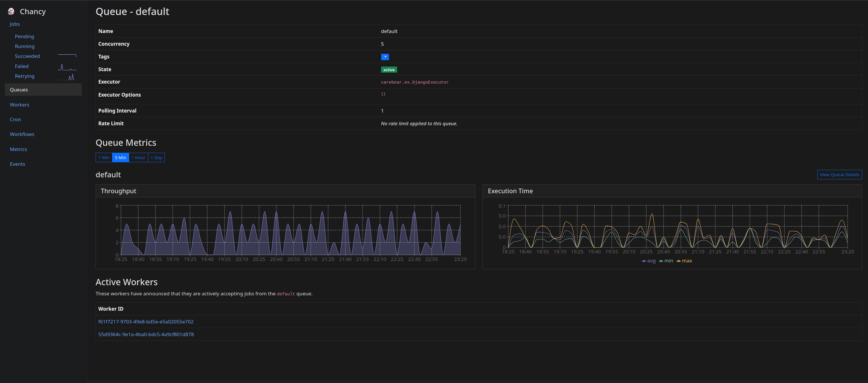This screenshot has height=383, width=868.
Task: Click the Queue Metrics heading
Action: (x=126, y=143)
